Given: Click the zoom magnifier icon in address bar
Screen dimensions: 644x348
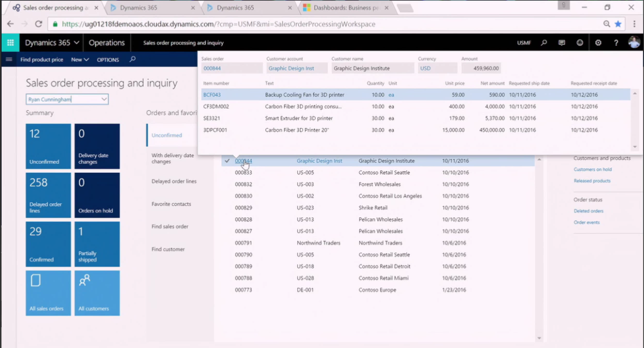Looking at the screenshot, I should pos(607,24).
